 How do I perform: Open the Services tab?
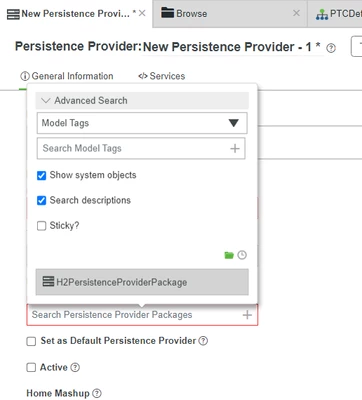[162, 76]
